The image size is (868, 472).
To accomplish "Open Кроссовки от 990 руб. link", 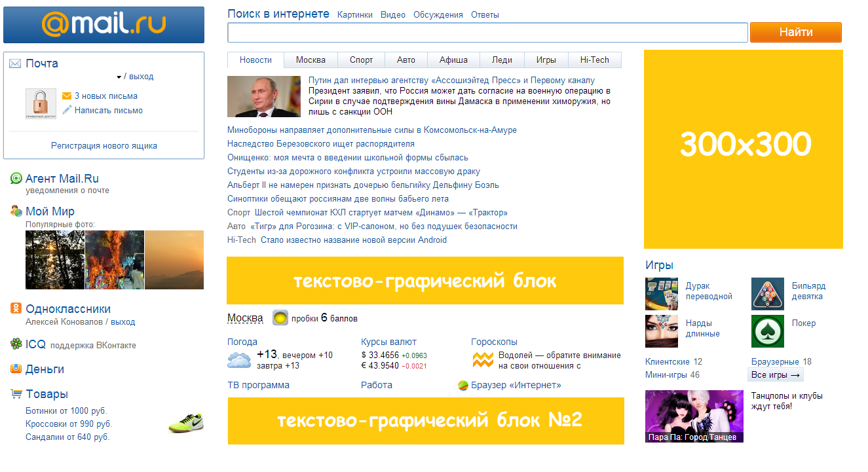I will [69, 424].
